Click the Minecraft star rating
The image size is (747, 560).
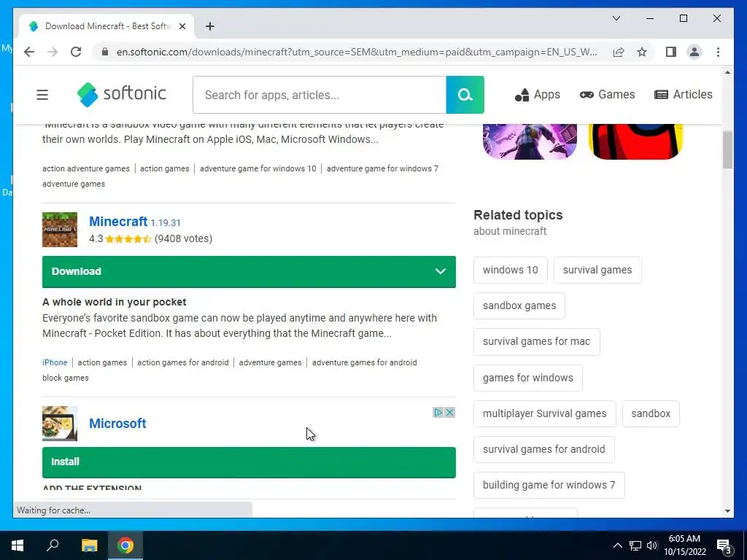pyautogui.click(x=128, y=239)
